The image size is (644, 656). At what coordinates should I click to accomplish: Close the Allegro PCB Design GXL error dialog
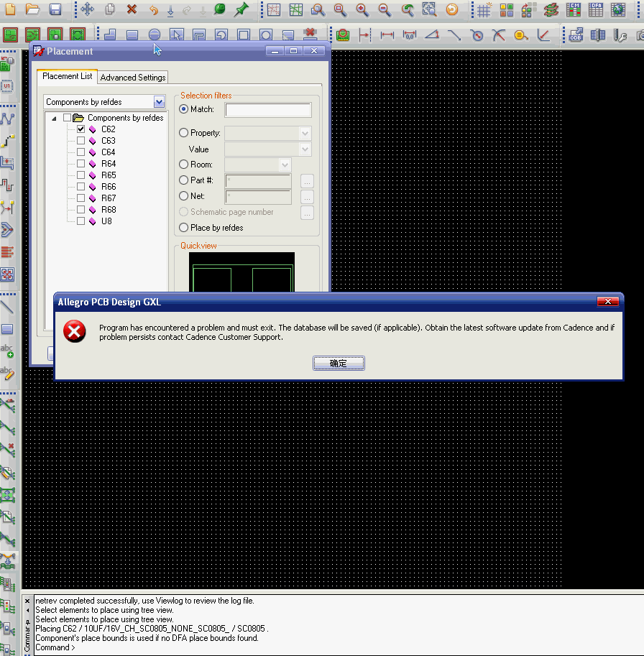click(607, 302)
